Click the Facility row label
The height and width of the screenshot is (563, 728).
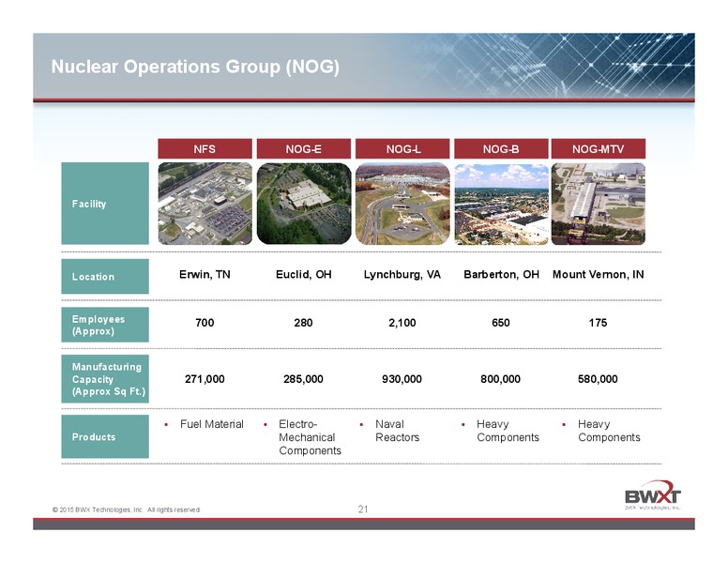105,204
